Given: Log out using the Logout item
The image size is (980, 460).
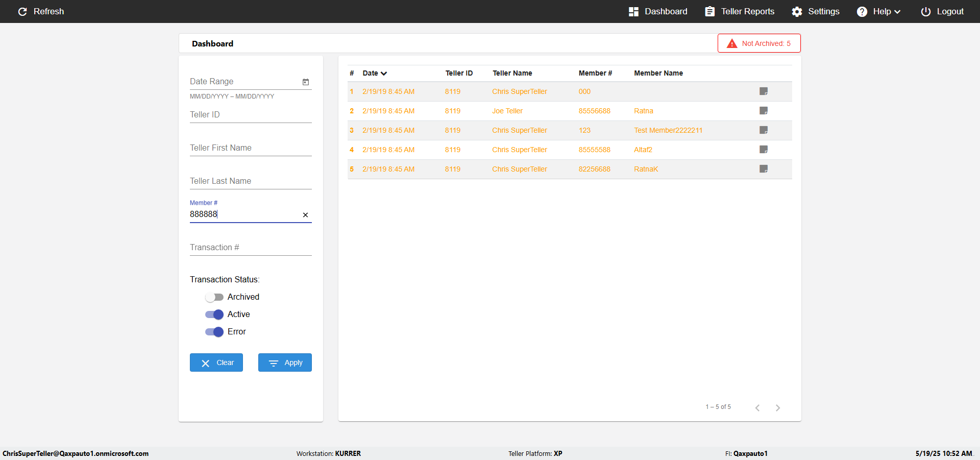Looking at the screenshot, I should click(x=942, y=11).
